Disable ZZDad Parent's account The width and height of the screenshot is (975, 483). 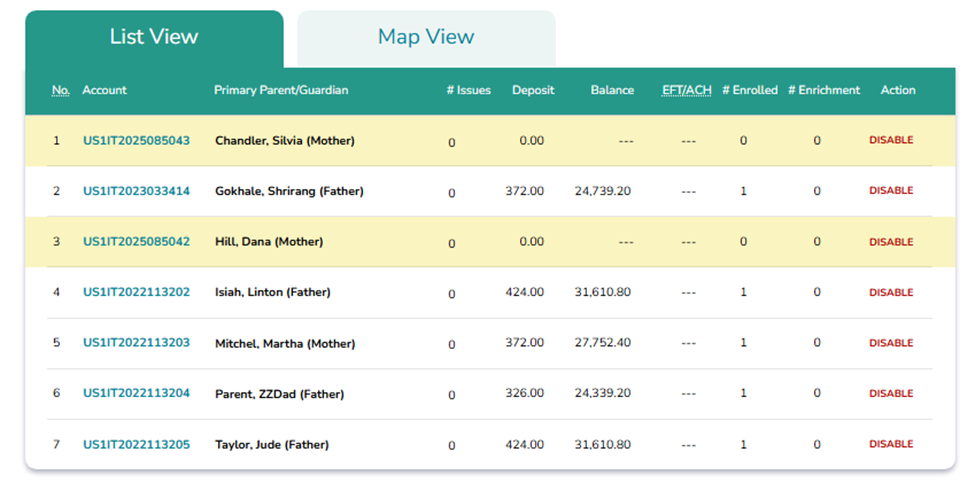point(891,394)
